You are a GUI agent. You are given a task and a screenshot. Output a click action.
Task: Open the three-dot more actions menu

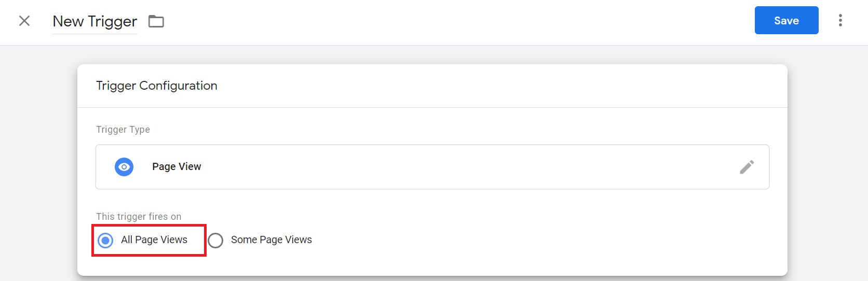point(840,20)
